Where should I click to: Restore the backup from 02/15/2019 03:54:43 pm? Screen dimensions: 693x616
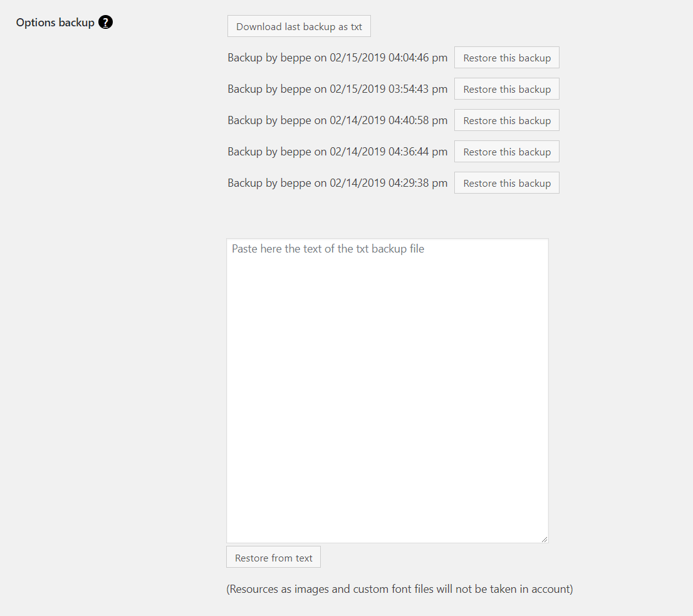click(x=506, y=89)
